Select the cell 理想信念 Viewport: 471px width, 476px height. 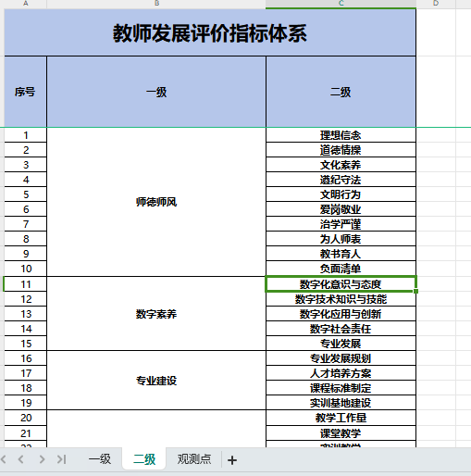(341, 135)
